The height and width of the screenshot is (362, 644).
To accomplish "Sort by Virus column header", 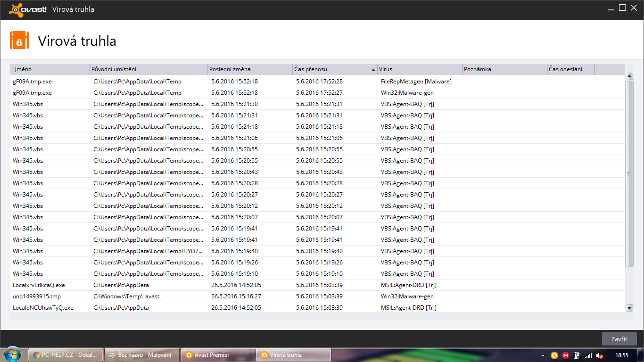I will [419, 69].
